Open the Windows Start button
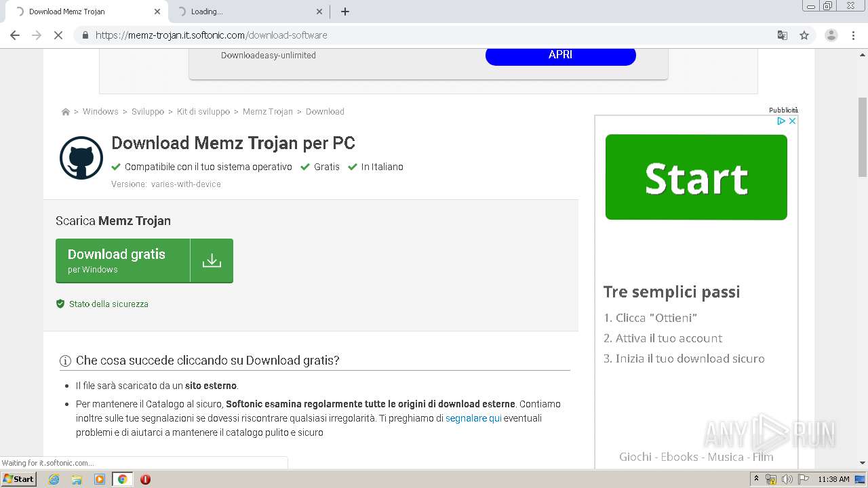Image resolution: width=868 pixels, height=488 pixels. 19,479
